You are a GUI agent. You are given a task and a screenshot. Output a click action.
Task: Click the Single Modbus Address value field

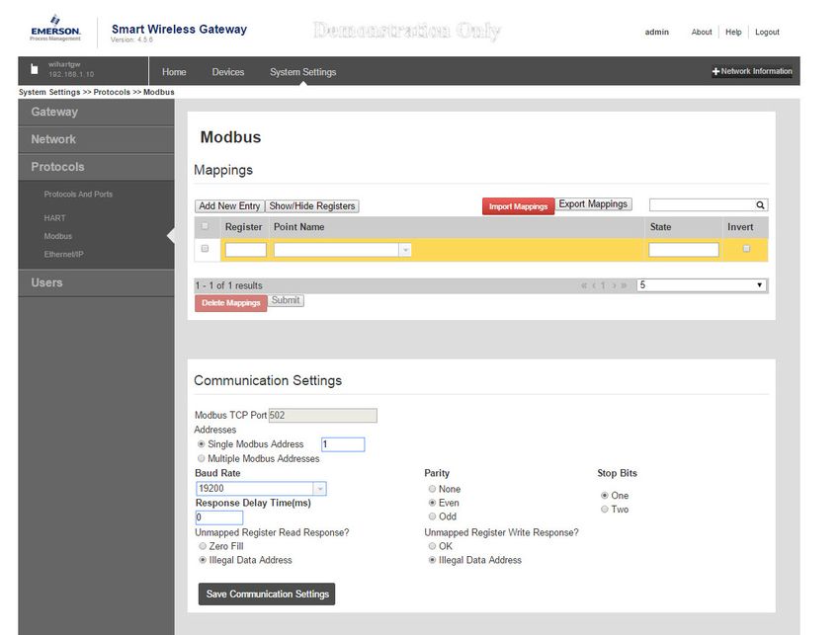click(343, 444)
